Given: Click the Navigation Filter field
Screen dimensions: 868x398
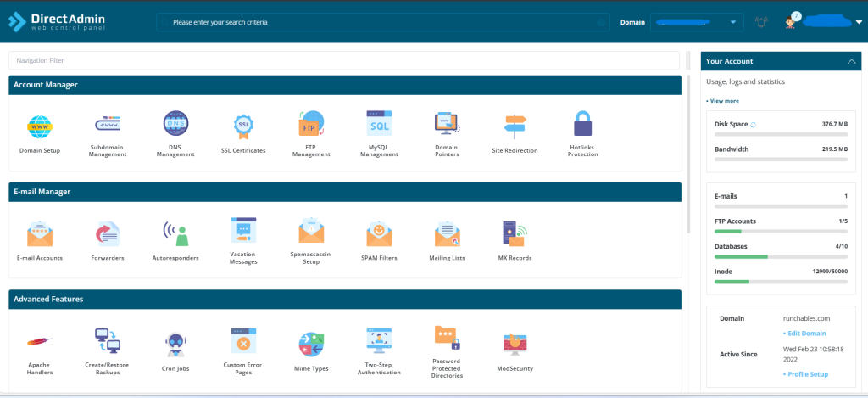Looking at the screenshot, I should (343, 60).
